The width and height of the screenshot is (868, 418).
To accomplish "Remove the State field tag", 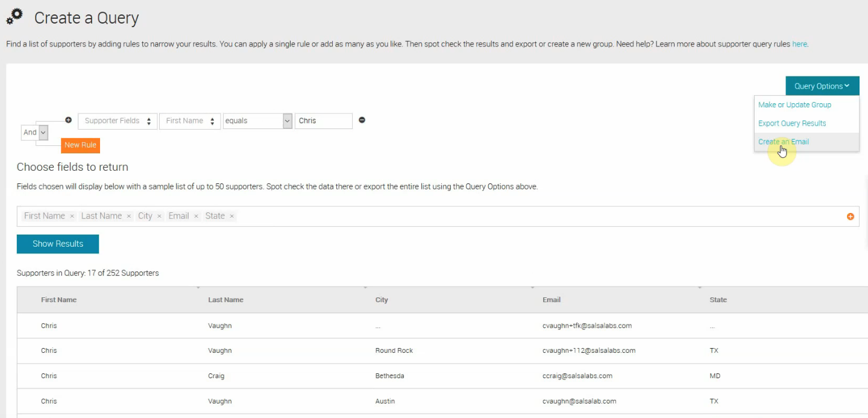I will click(231, 216).
